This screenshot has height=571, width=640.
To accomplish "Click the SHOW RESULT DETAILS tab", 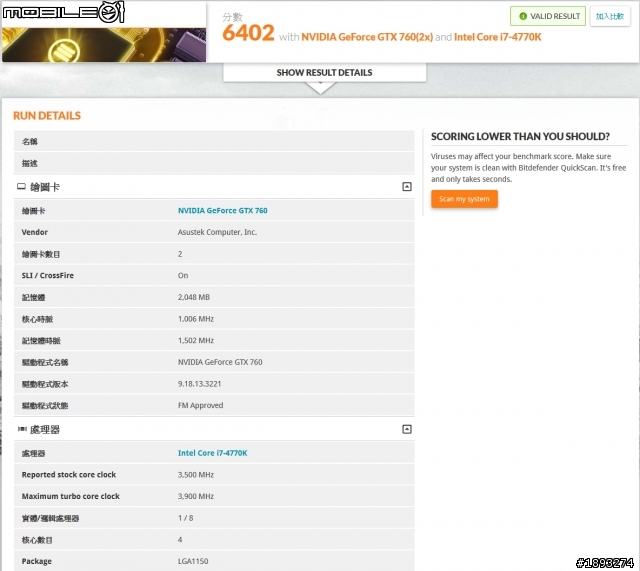I will pos(324,73).
